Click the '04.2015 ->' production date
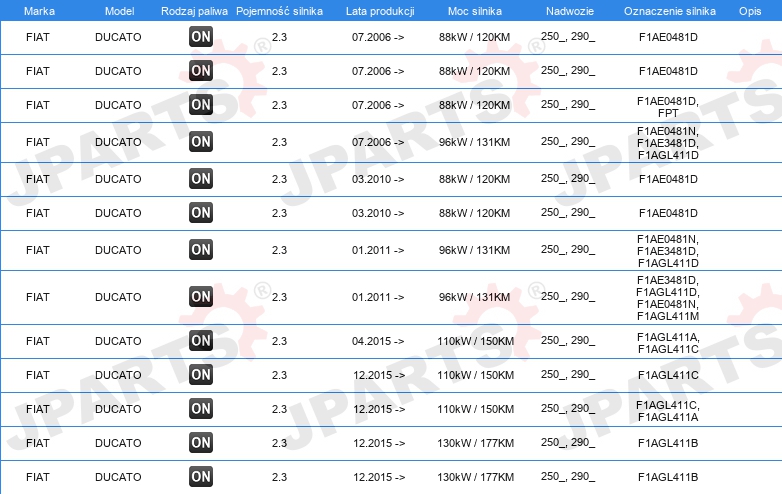Screen dimensions: 782x494 (x=378, y=341)
